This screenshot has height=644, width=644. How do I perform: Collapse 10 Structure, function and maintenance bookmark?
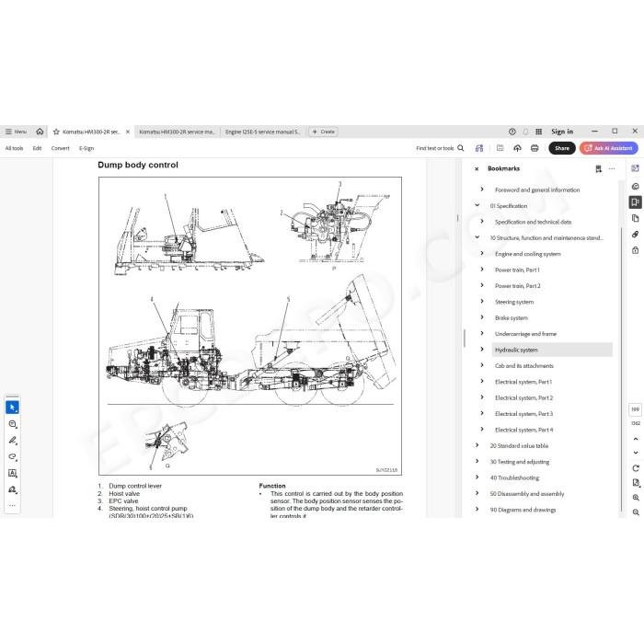click(477, 237)
